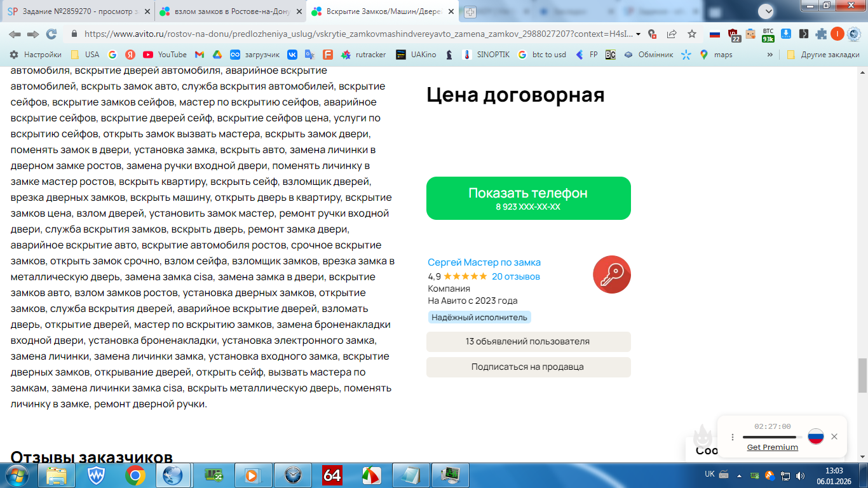Click the 'Отзывы заказчиков' heading
The width and height of the screenshot is (868, 488).
point(92,458)
